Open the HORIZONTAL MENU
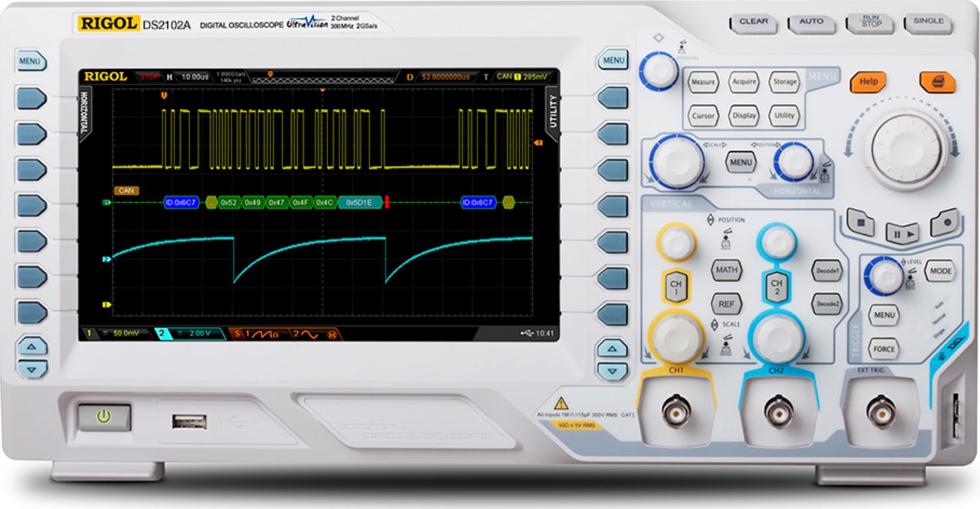This screenshot has width=980, height=509. [x=739, y=162]
